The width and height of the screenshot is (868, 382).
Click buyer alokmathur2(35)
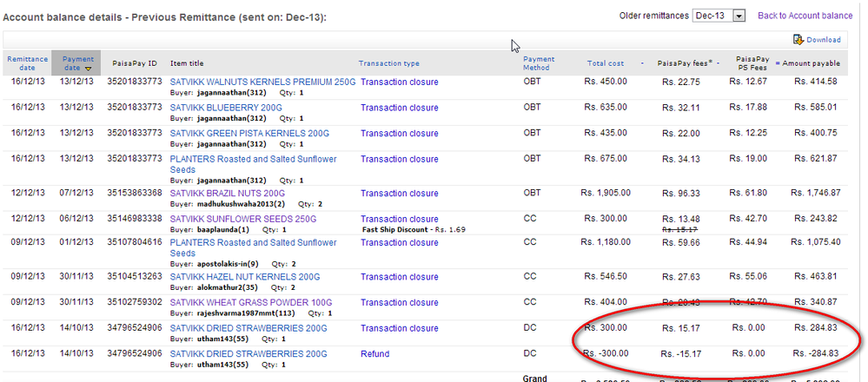226,287
